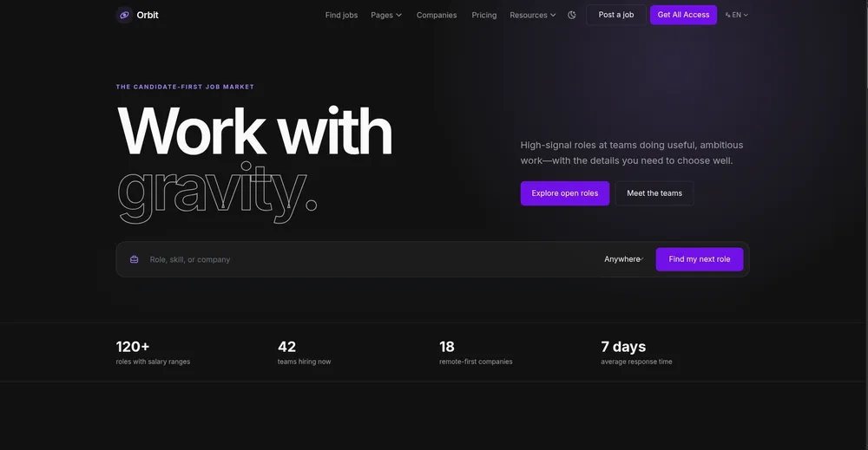The image size is (868, 450).
Task: Click the briefcase icon in search bar
Action: click(134, 259)
